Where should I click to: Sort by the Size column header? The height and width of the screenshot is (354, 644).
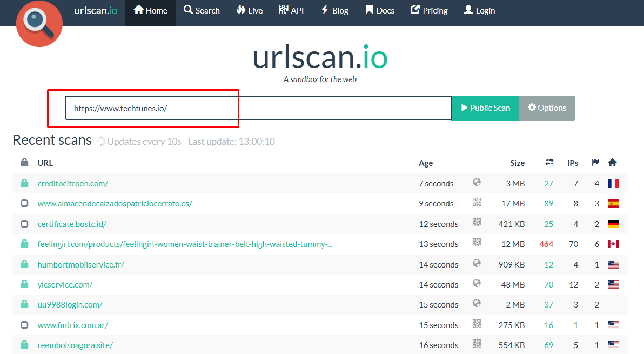pyautogui.click(x=516, y=163)
